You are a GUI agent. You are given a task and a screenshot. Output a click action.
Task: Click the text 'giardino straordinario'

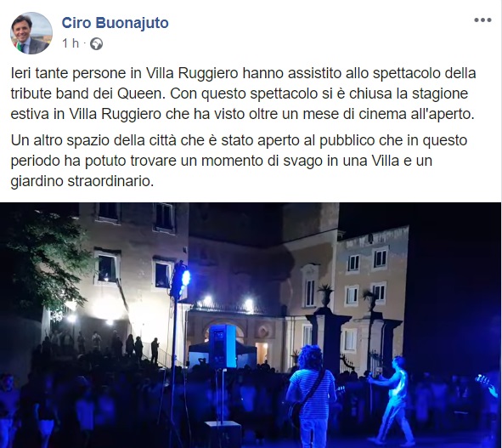click(x=82, y=181)
